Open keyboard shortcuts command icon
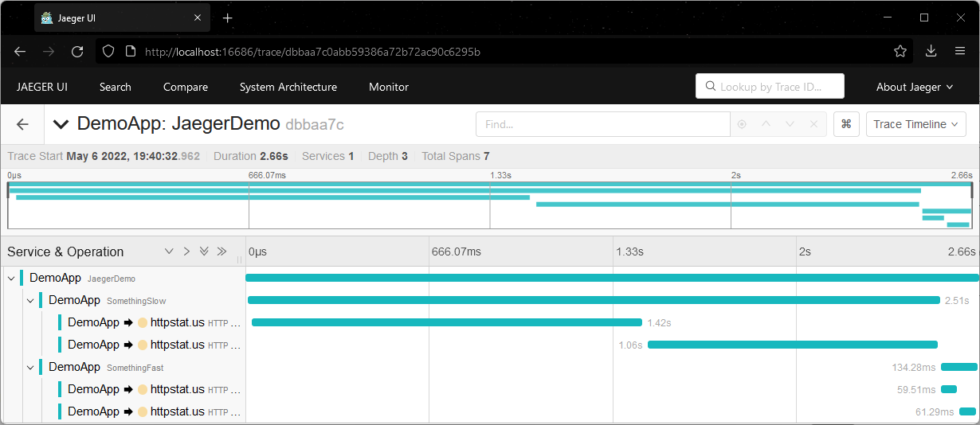This screenshot has width=980, height=425. [846, 124]
